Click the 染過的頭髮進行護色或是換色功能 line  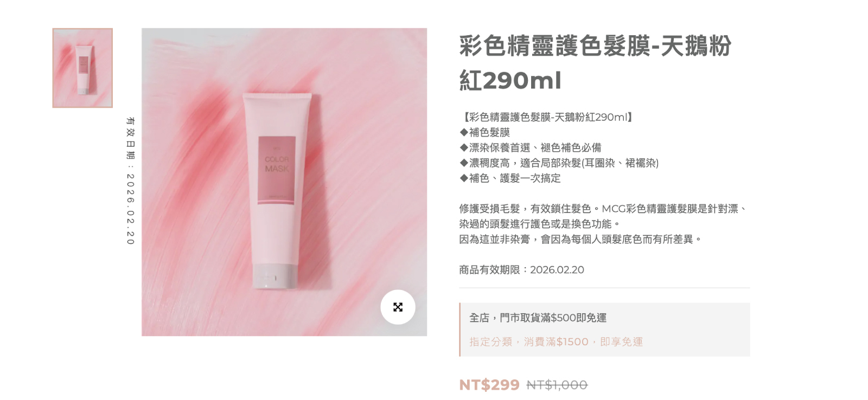point(540,224)
